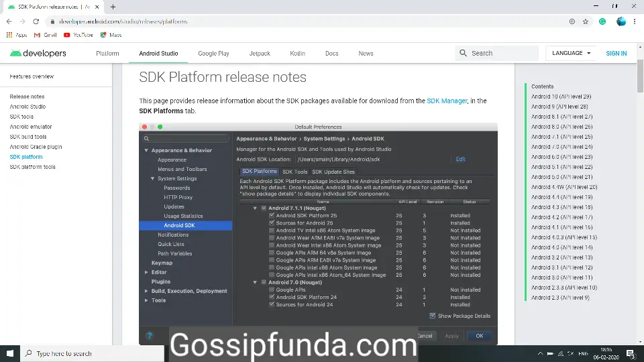Viewport: 644px width, 362px height.
Task: Click the volume icon in system tray
Action: point(570,353)
